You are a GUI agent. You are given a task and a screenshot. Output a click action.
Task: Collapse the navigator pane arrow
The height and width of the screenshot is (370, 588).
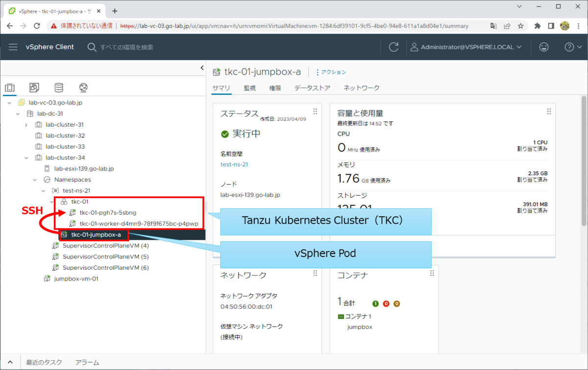tap(202, 68)
